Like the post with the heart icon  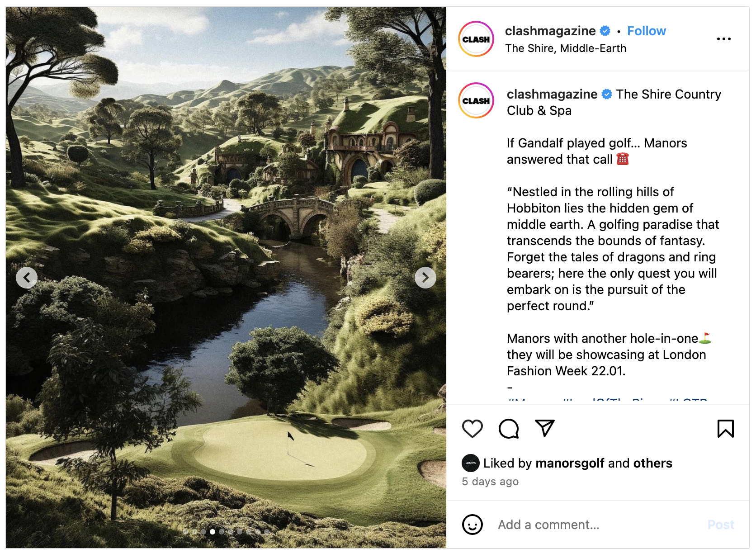(x=472, y=428)
